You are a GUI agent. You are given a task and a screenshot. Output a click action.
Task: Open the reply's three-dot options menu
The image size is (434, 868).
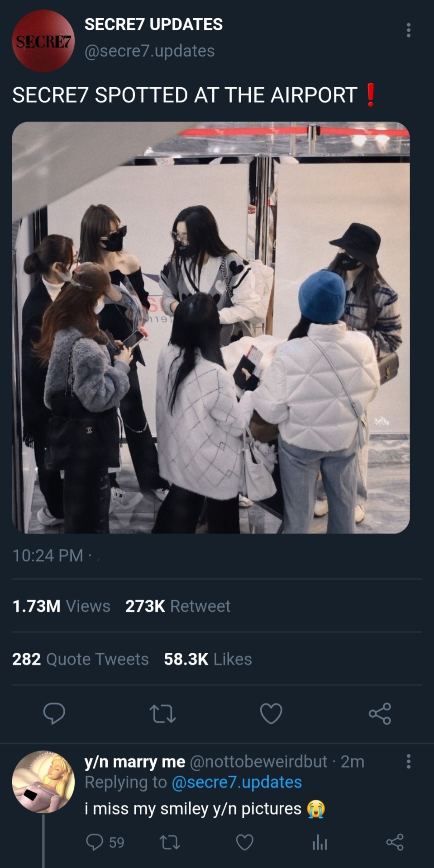[409, 761]
